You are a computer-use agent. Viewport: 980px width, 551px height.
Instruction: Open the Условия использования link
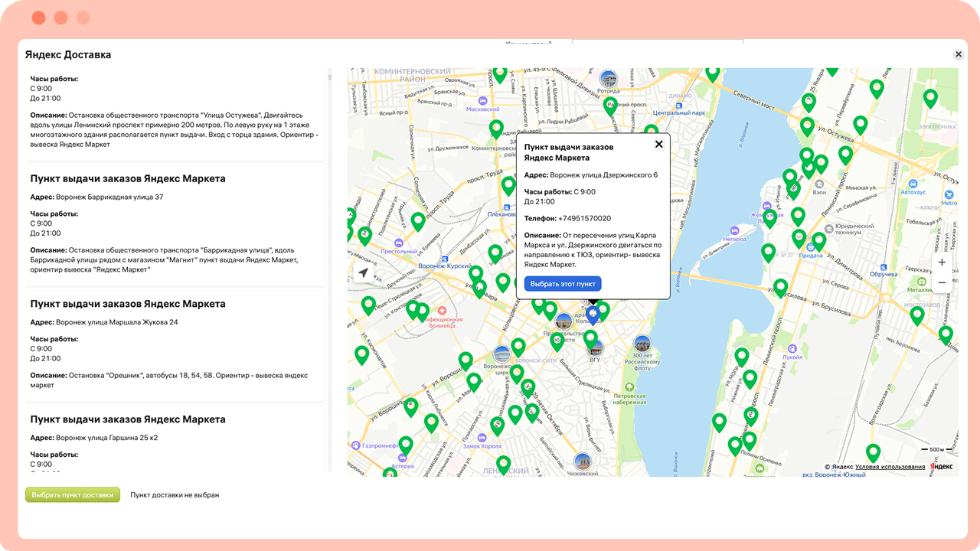tap(890, 467)
